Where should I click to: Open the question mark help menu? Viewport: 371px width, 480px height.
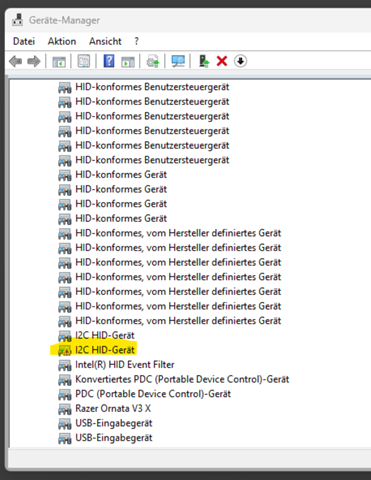click(136, 41)
